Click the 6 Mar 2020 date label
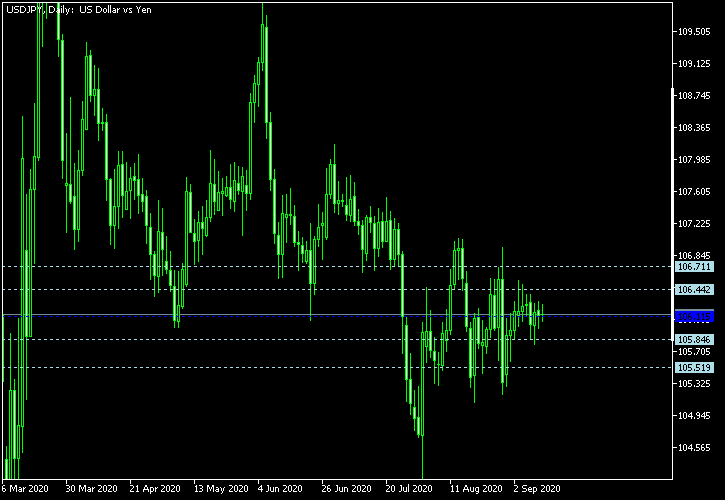This screenshot has width=725, height=500. point(25,488)
